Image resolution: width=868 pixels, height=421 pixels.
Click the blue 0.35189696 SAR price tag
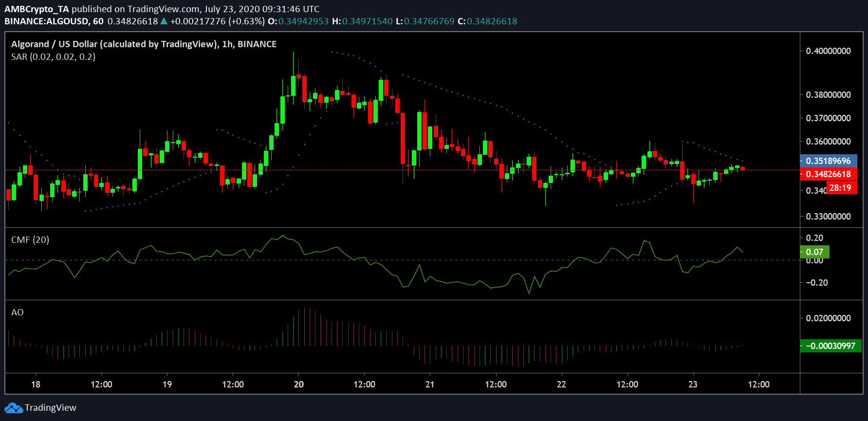(828, 161)
